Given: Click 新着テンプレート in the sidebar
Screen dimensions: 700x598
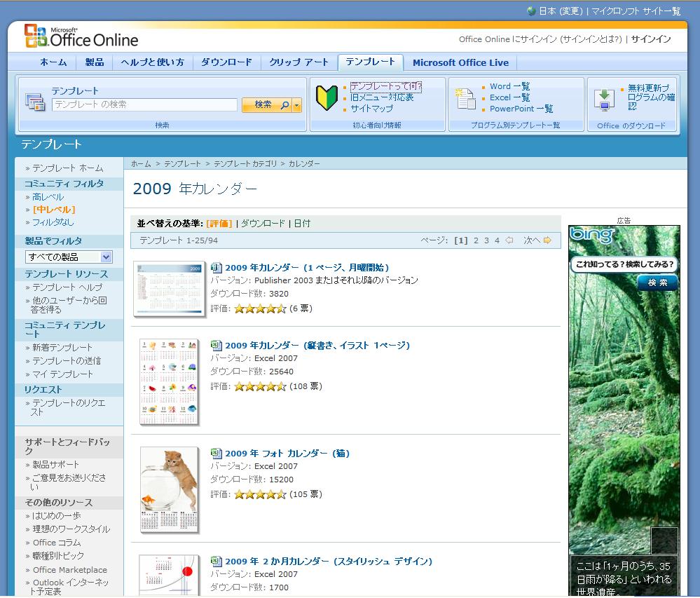Looking at the screenshot, I should [62, 347].
